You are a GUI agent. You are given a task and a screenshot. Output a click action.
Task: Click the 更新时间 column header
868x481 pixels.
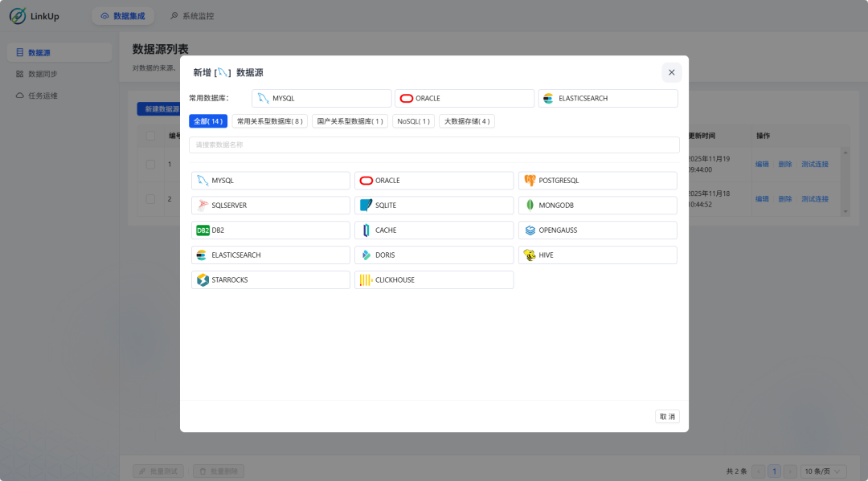pyautogui.click(x=702, y=136)
